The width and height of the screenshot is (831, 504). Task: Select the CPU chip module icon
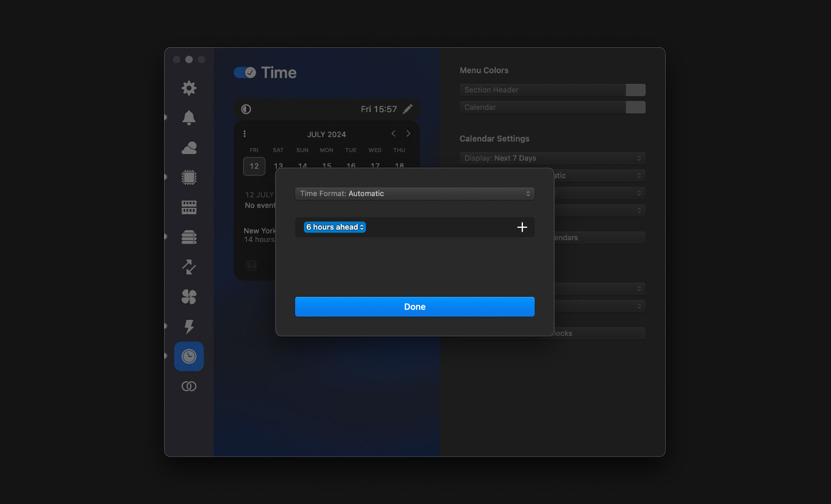[x=189, y=177]
